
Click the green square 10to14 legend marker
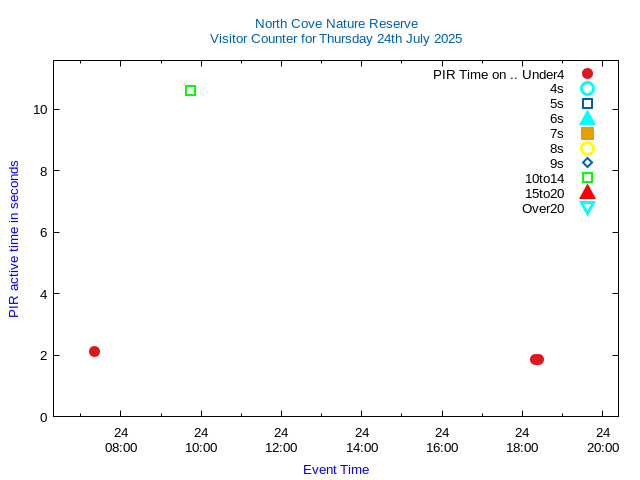click(587, 178)
